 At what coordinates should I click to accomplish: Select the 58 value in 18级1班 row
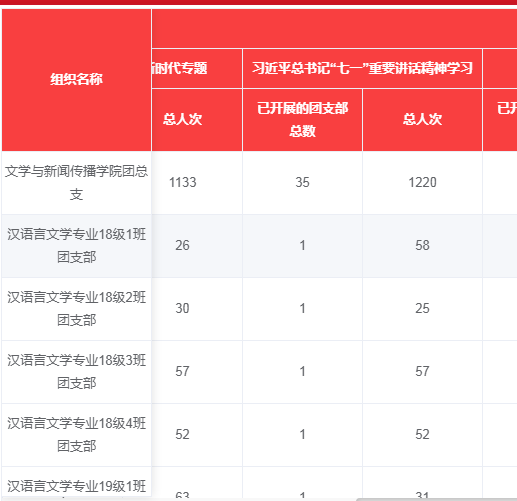(422, 246)
